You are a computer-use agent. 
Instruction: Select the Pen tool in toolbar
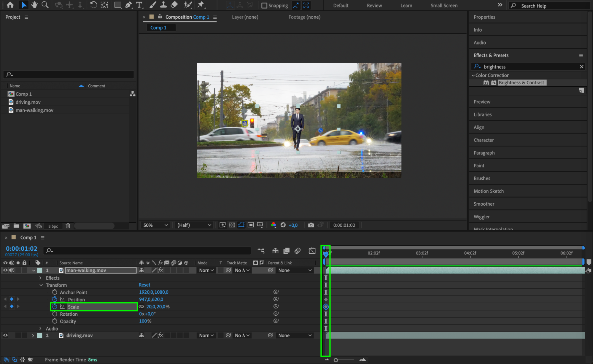(x=128, y=5)
